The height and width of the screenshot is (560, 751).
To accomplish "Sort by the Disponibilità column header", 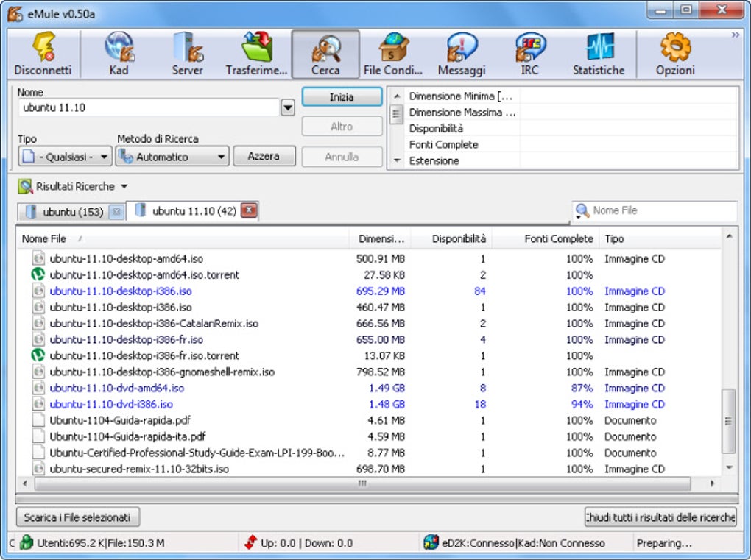I will (x=451, y=238).
